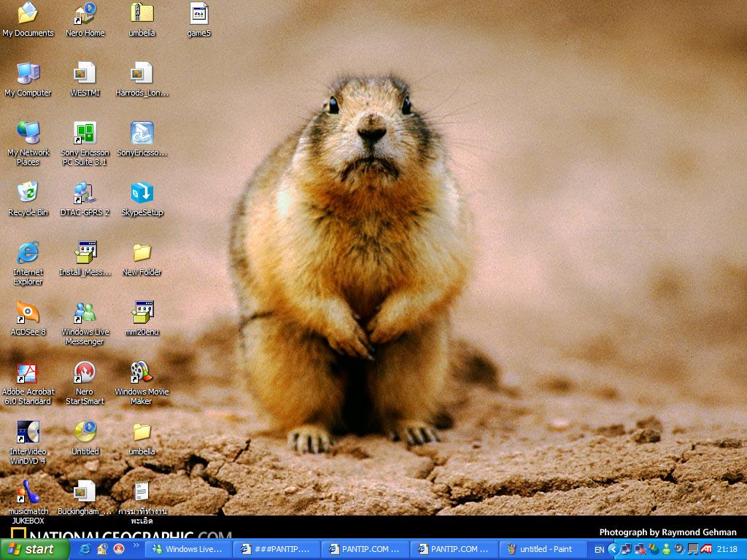The height and width of the screenshot is (560, 747).
Task: Click the red Quick Launch icon
Action: point(119,549)
